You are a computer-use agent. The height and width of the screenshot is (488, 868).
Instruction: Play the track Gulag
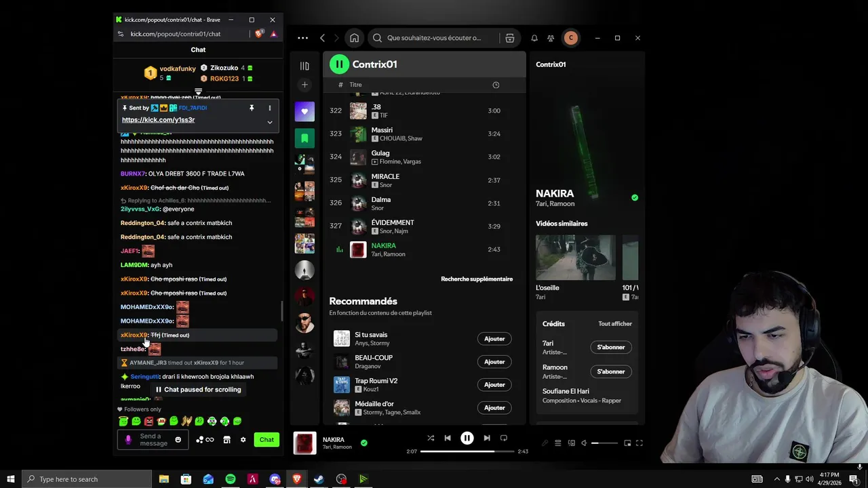click(x=424, y=157)
